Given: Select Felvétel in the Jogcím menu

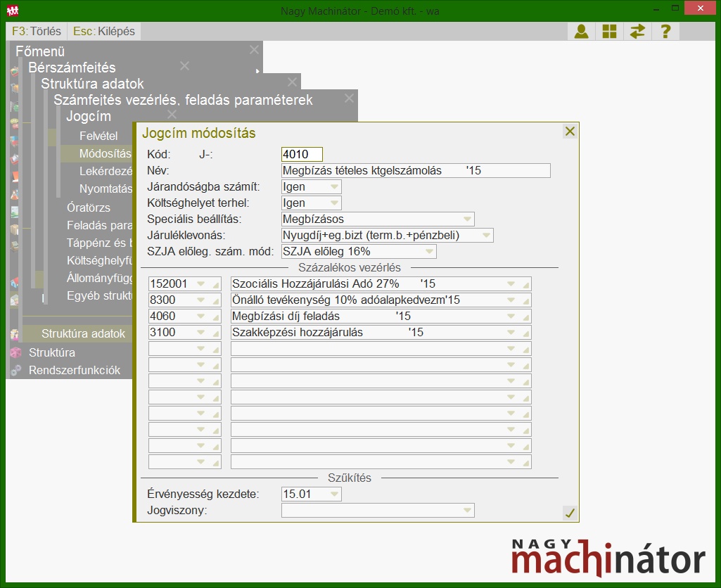Looking at the screenshot, I should pyautogui.click(x=98, y=136).
